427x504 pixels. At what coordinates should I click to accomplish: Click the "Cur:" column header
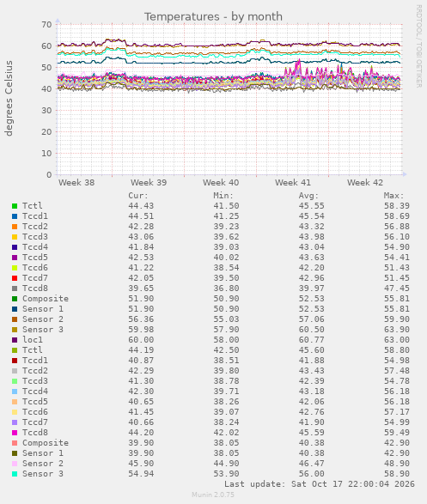(138, 196)
